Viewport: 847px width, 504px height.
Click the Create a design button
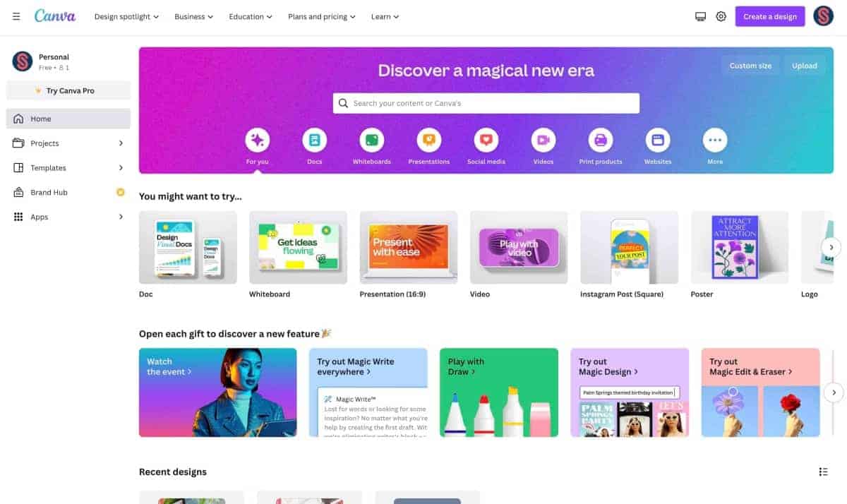pos(770,16)
